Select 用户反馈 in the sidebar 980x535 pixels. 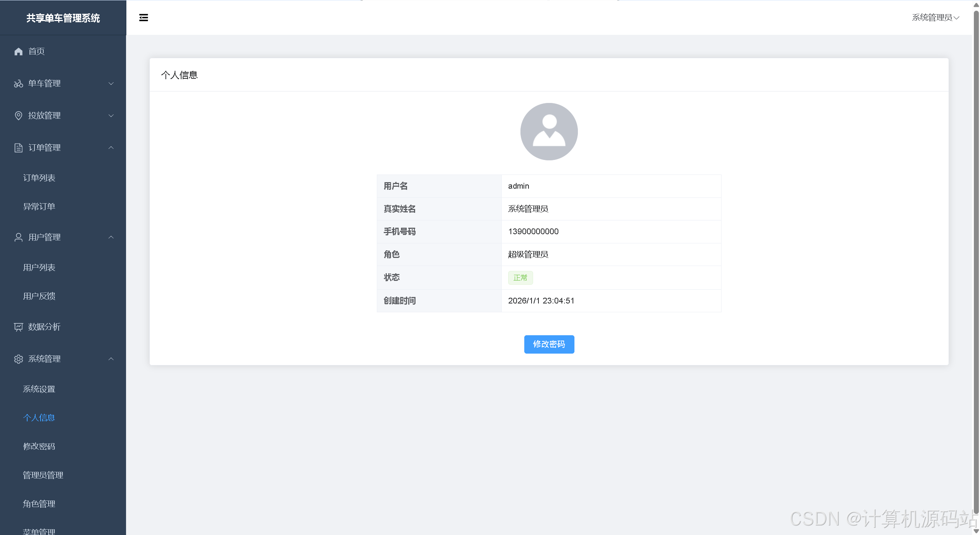(39, 296)
